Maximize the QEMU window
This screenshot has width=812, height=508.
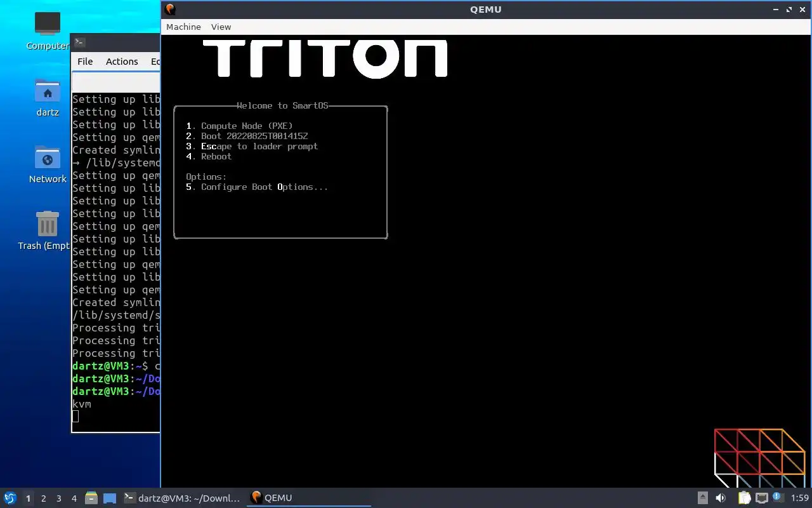click(x=789, y=10)
